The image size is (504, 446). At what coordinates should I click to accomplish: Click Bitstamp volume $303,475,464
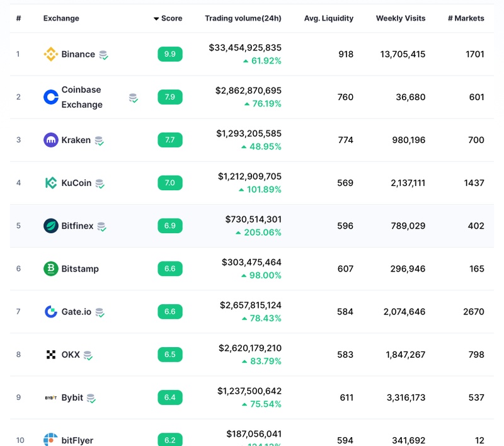pyautogui.click(x=251, y=262)
